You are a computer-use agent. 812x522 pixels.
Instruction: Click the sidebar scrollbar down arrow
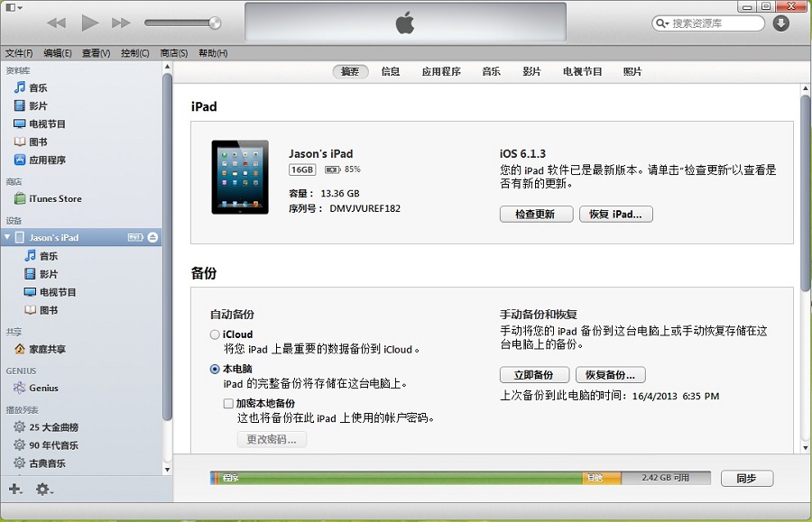(167, 470)
